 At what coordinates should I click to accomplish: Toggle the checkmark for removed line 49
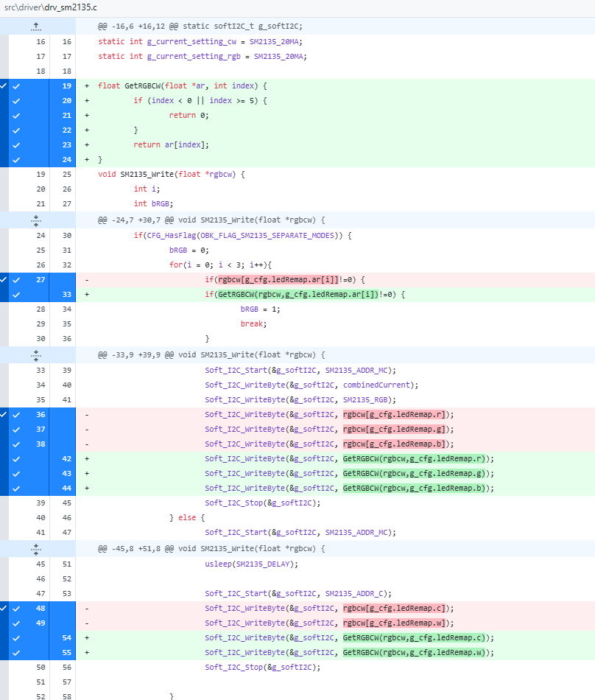click(x=16, y=623)
